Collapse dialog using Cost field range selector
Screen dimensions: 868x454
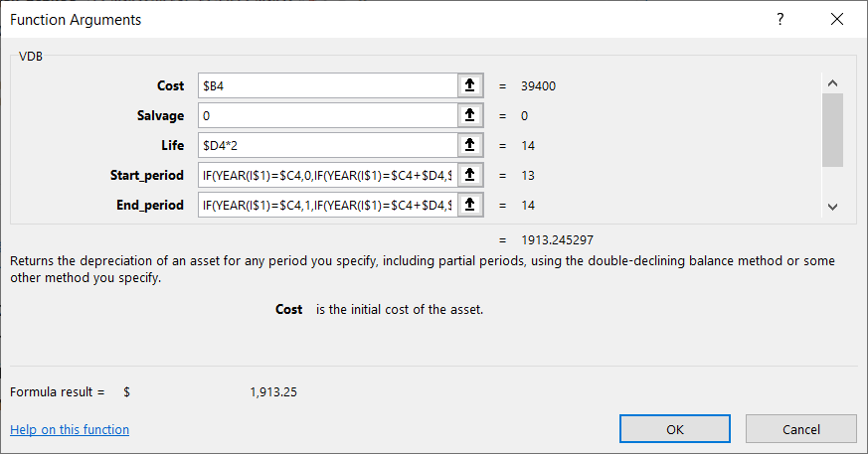pyautogui.click(x=470, y=85)
